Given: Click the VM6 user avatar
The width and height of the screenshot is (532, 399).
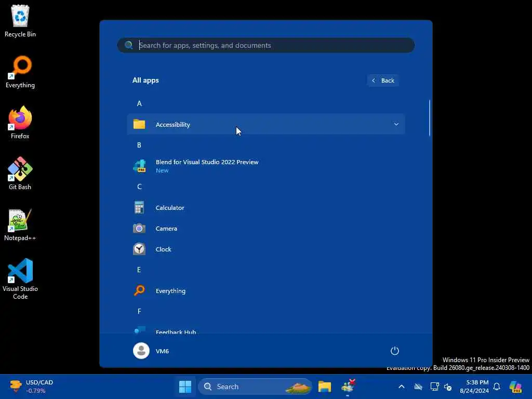Looking at the screenshot, I should pos(141,351).
